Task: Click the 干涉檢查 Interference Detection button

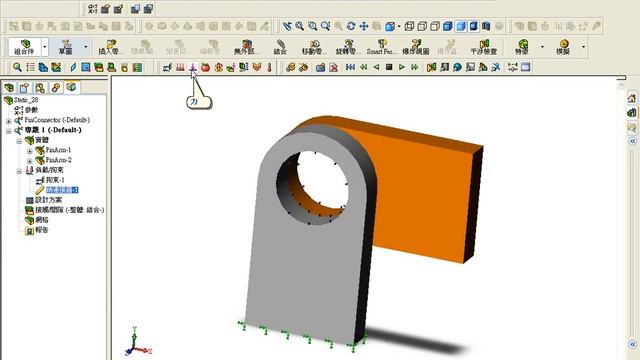Action: (484, 47)
